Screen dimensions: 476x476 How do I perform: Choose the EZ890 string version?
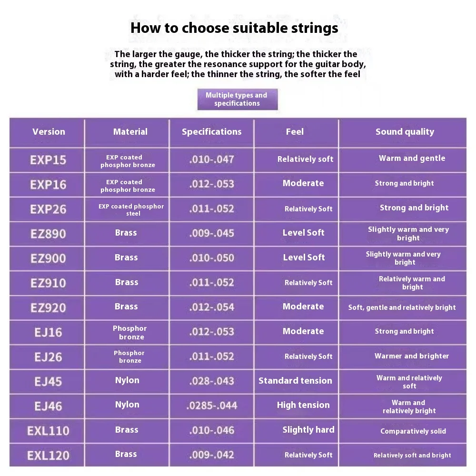click(x=48, y=234)
